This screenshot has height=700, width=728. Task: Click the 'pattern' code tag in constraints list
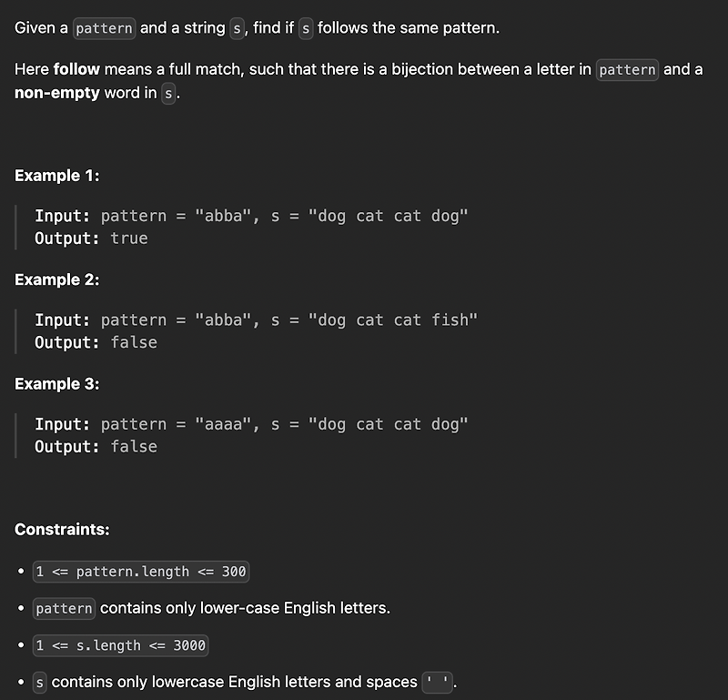click(64, 608)
